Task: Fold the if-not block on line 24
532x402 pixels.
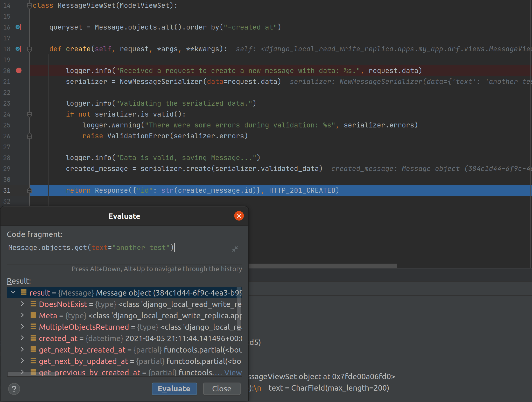Action: point(30,114)
